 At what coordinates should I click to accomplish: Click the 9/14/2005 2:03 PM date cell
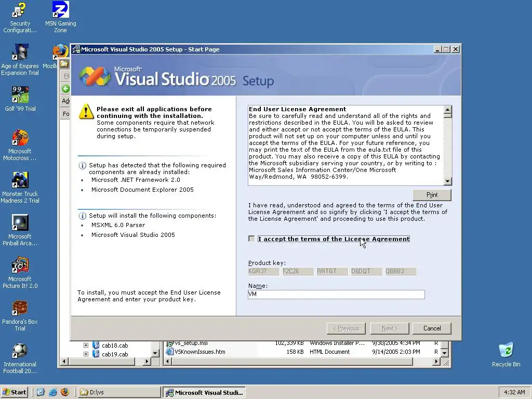coord(396,352)
